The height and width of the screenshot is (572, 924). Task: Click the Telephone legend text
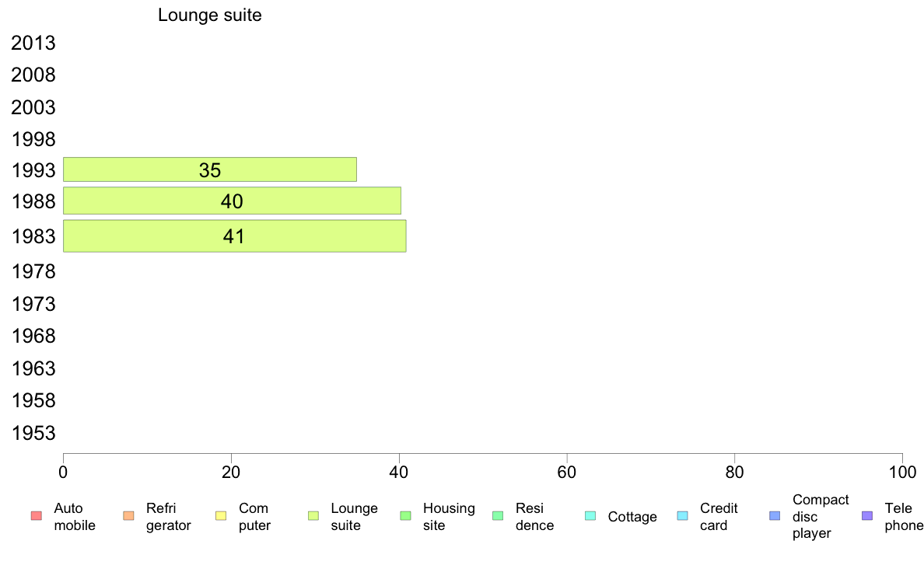[x=904, y=517]
